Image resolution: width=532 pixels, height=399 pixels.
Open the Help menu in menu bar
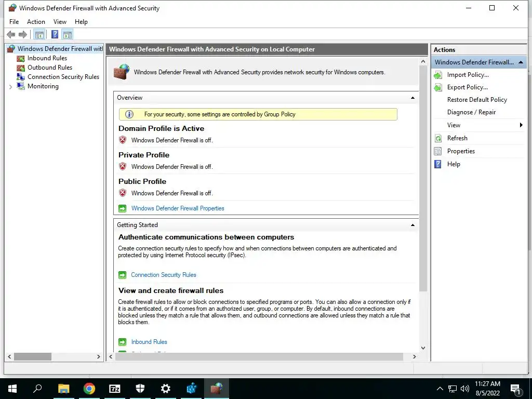coord(81,22)
